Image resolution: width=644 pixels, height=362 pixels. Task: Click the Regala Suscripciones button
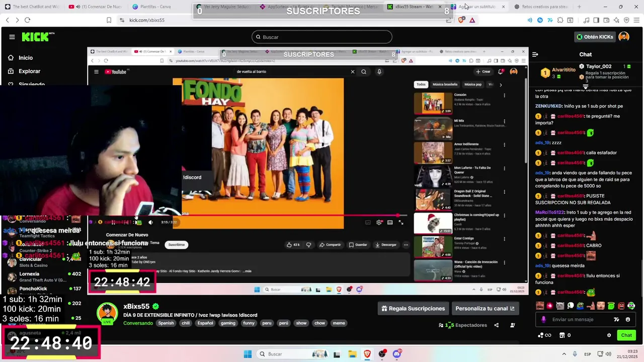coord(413,309)
